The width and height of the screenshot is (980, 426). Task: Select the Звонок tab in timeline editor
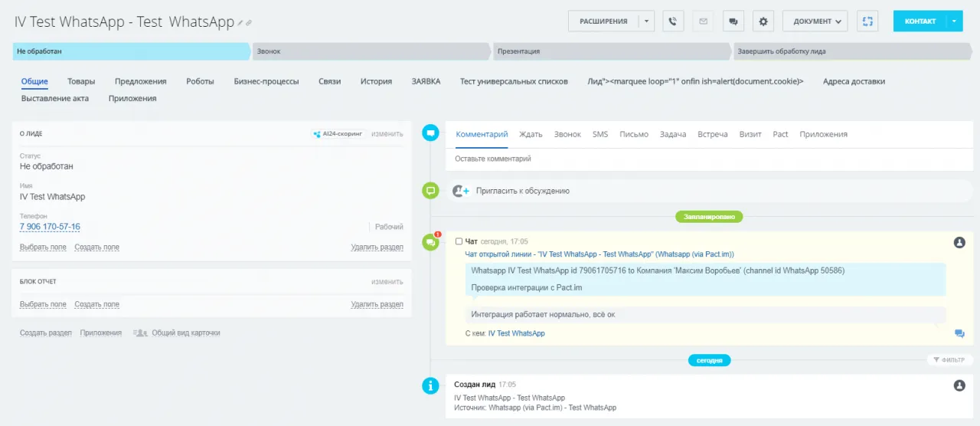pyautogui.click(x=567, y=134)
